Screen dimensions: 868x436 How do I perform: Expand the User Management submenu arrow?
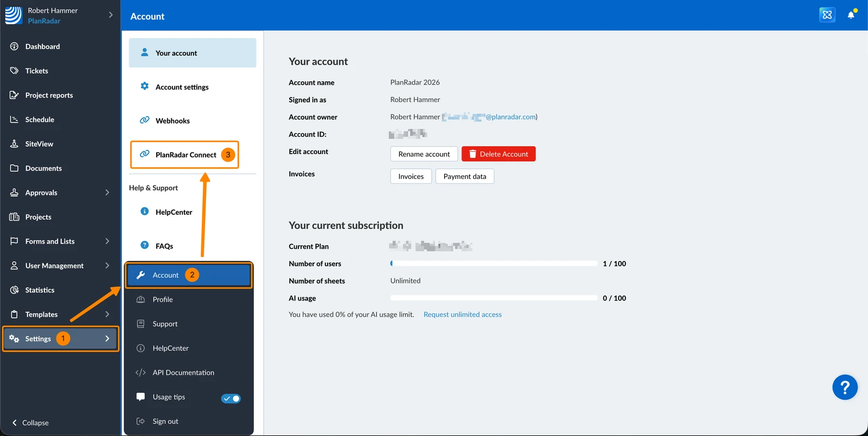tap(107, 266)
